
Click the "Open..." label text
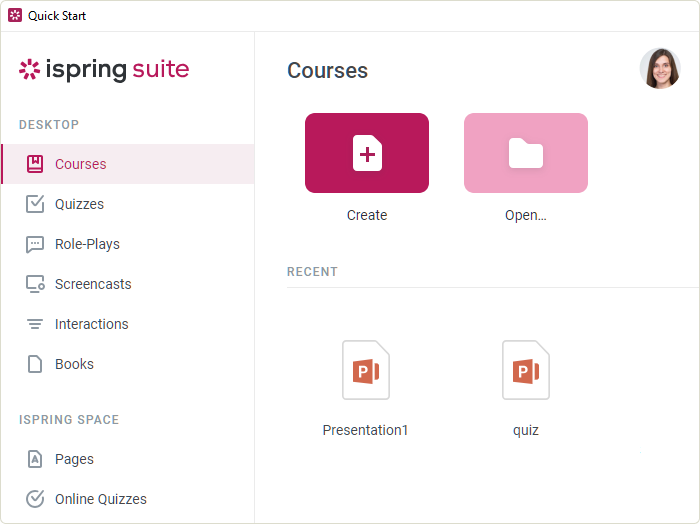(x=526, y=215)
